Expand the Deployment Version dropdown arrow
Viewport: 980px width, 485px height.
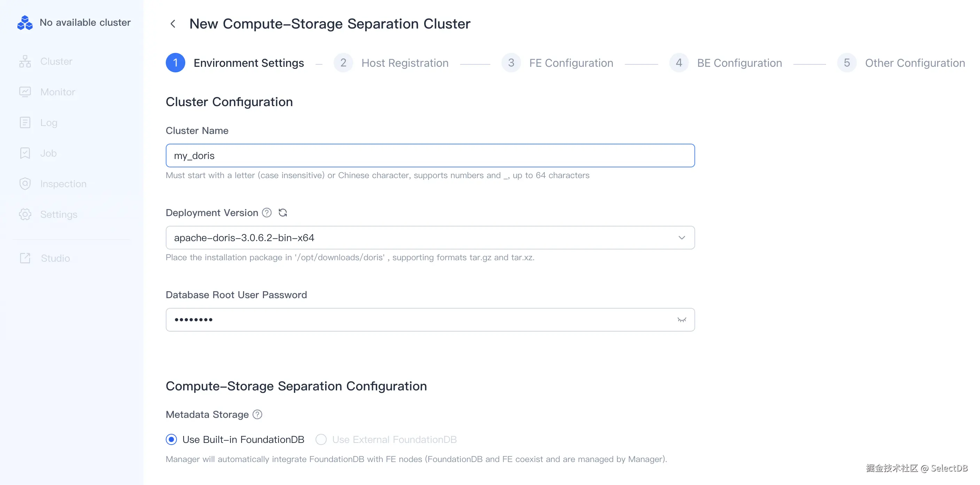point(681,238)
